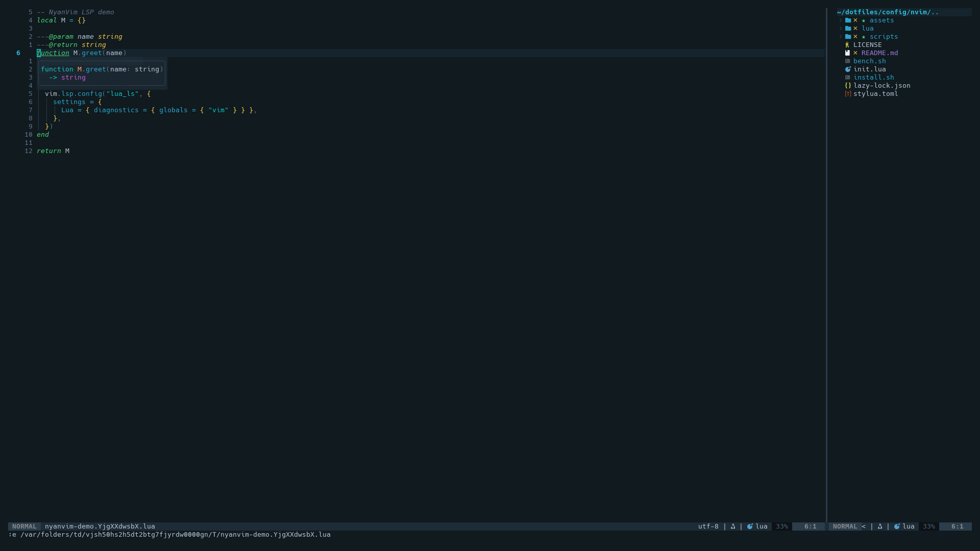
Task: Click the git X marker beside assets
Action: [x=855, y=20]
